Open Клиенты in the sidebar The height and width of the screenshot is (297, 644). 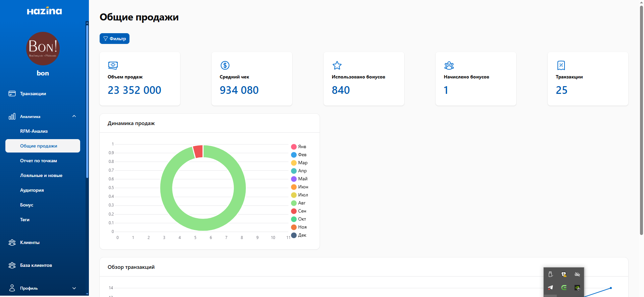30,242
